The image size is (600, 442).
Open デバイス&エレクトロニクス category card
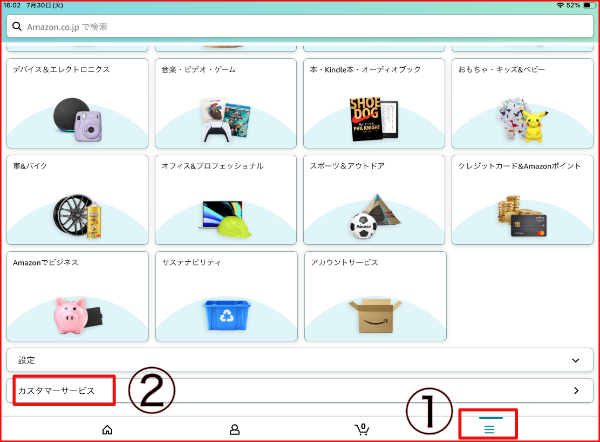pyautogui.click(x=77, y=103)
